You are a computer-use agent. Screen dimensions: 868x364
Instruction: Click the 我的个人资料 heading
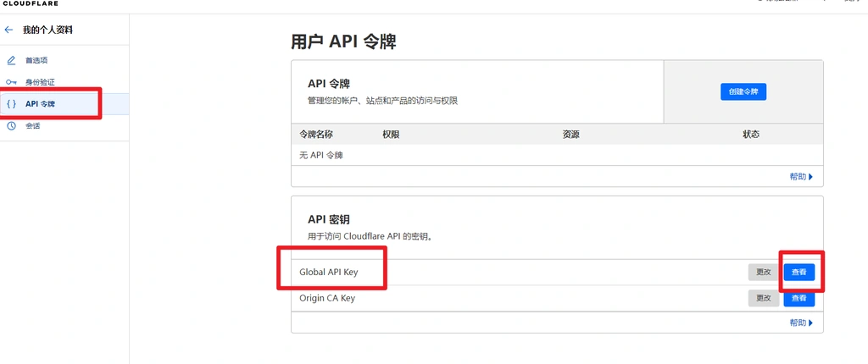(47, 30)
